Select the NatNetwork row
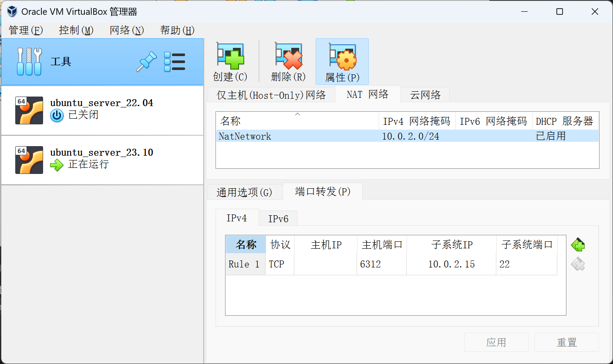613x364 pixels. click(x=408, y=136)
